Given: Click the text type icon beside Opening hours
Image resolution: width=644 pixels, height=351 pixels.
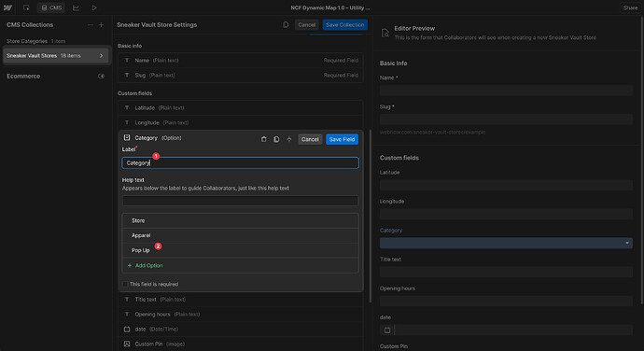Looking at the screenshot, I should click(x=127, y=315).
